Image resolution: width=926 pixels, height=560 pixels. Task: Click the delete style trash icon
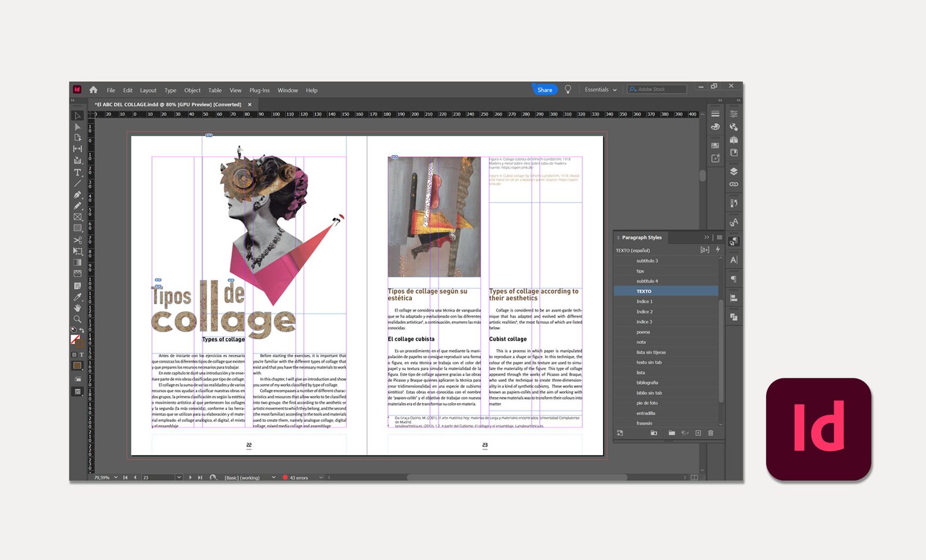point(711,433)
